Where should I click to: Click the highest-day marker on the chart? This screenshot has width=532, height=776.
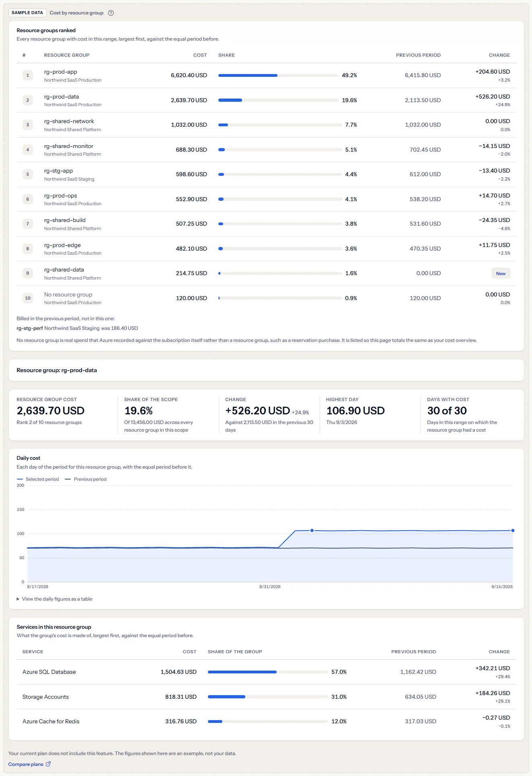[312, 530]
